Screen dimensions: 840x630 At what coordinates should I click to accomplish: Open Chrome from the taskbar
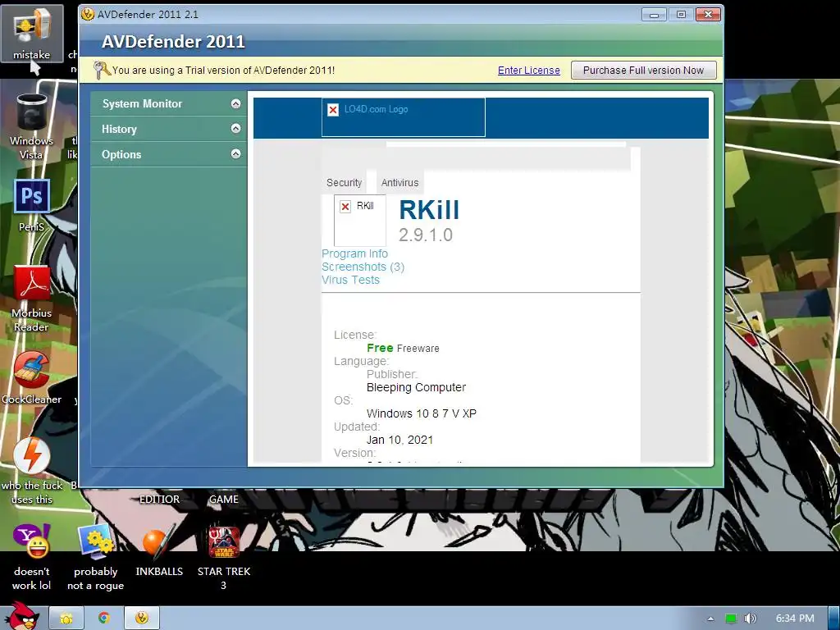coord(104,619)
